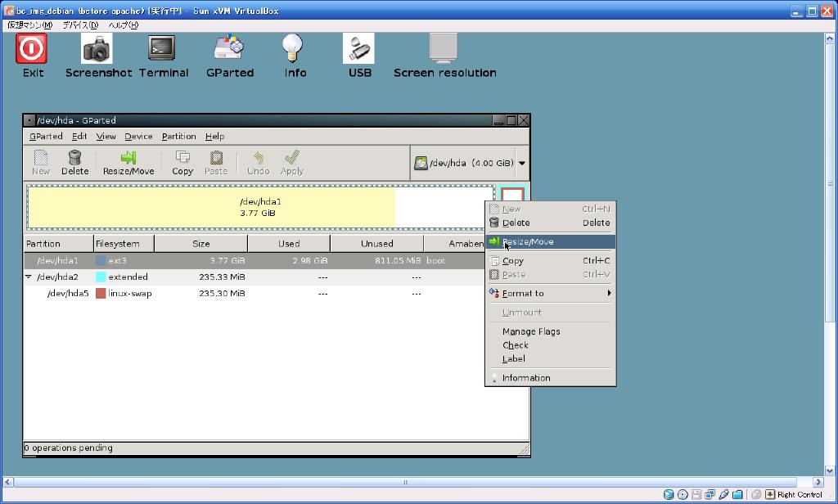Viewport: 838px width, 504px height.
Task: Click the VirtualBox CD status icon
Action: tap(683, 494)
